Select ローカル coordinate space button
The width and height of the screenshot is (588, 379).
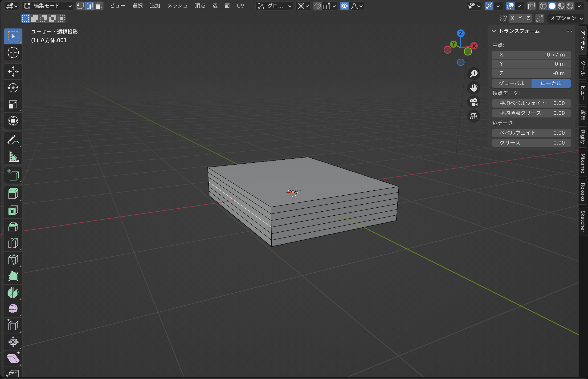point(551,83)
